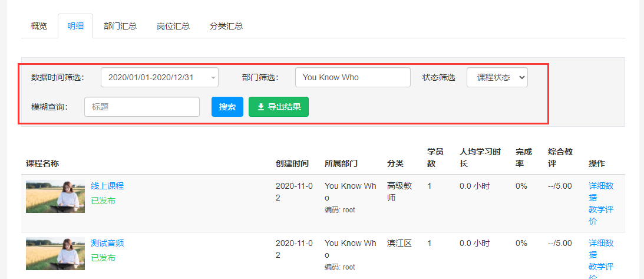
Task: Open 详细数据 for 线上课程 row
Action: [602, 192]
